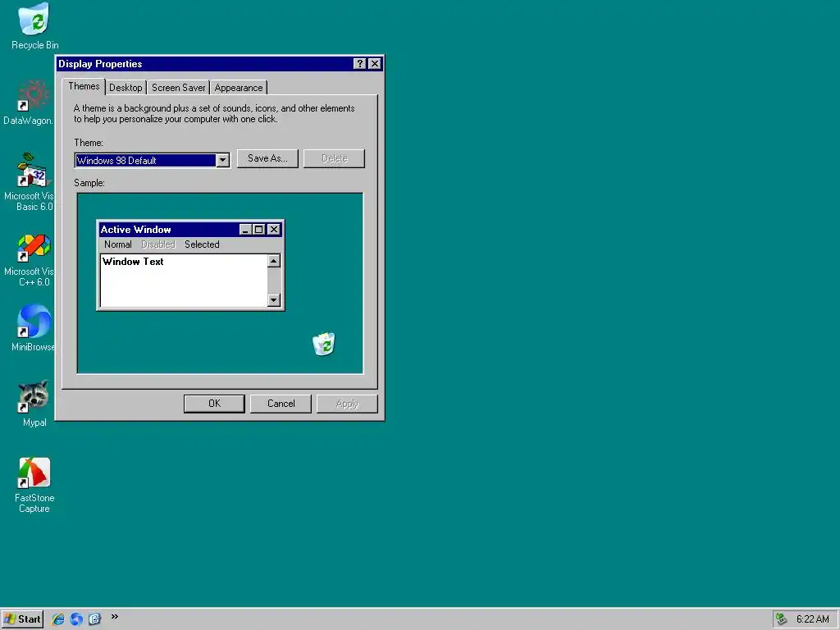Click the Recycle Bin in sample preview
This screenshot has width=840, height=630.
pos(323,344)
